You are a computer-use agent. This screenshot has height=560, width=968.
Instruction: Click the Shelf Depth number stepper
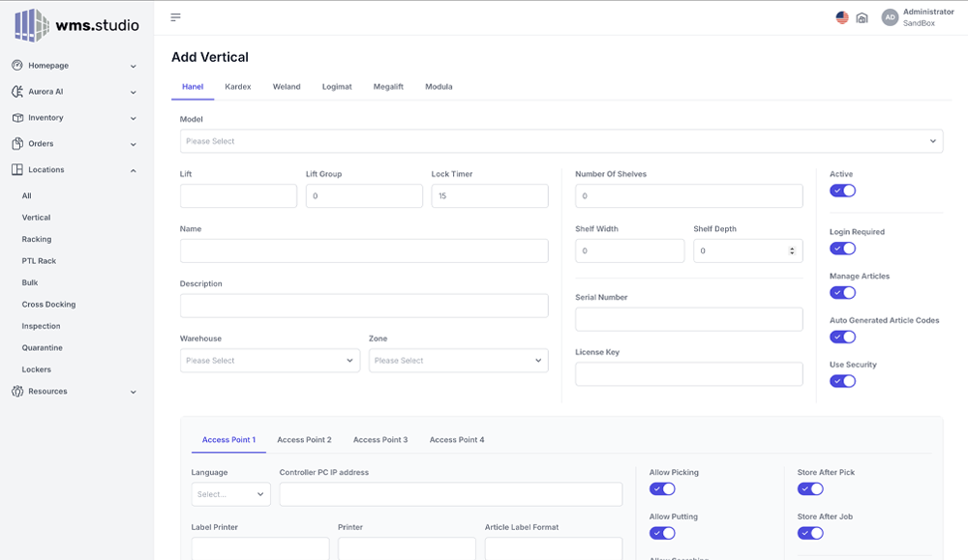793,251
